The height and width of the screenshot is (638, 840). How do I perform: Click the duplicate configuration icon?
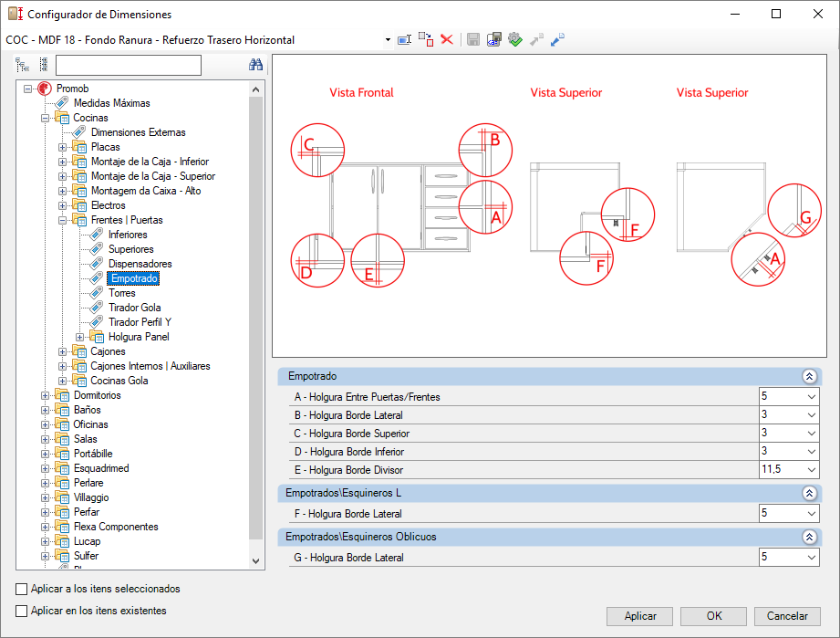pyautogui.click(x=426, y=39)
